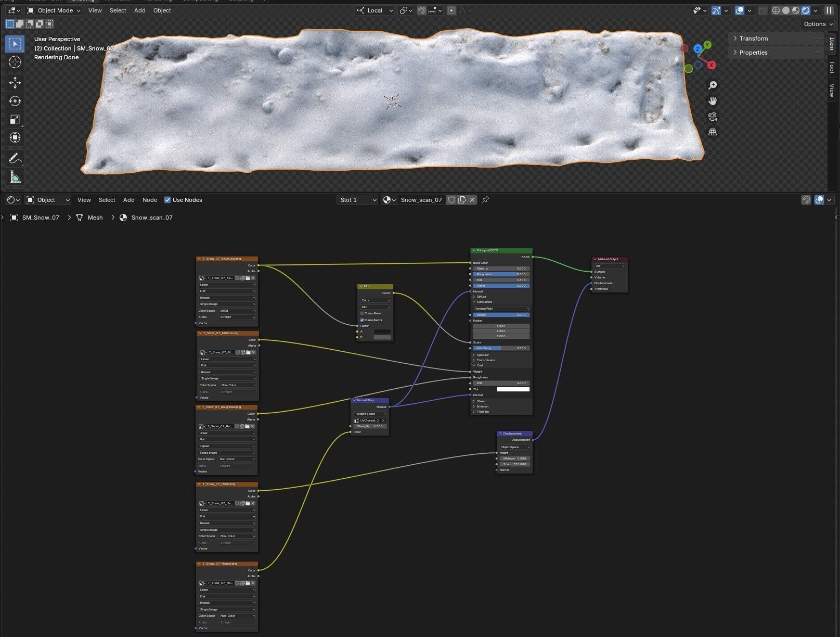This screenshot has height=637, width=840.
Task: Toggle Use Nodes checkbox
Action: [x=167, y=200]
